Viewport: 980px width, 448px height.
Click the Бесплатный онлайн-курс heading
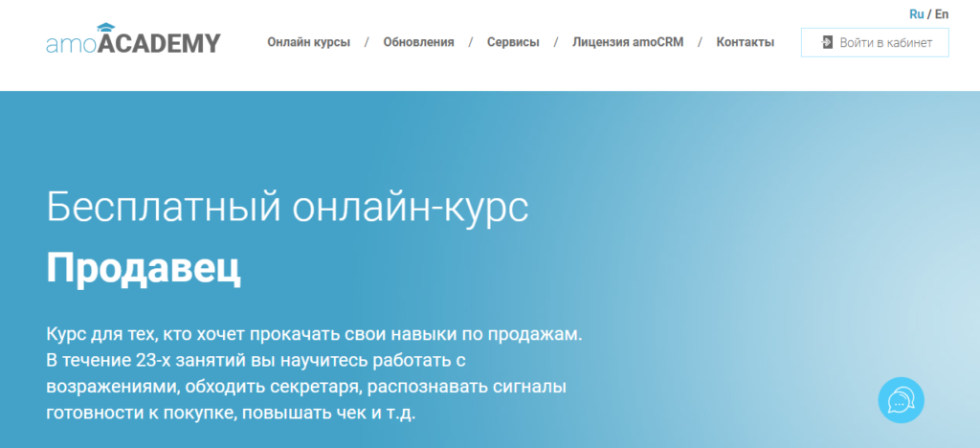pos(287,209)
